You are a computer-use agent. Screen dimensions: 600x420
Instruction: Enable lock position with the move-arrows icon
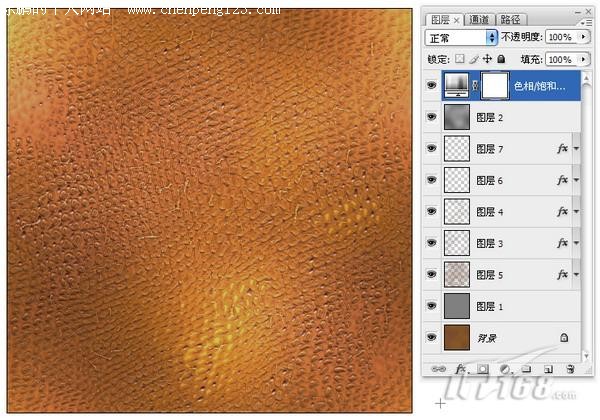coord(487,60)
